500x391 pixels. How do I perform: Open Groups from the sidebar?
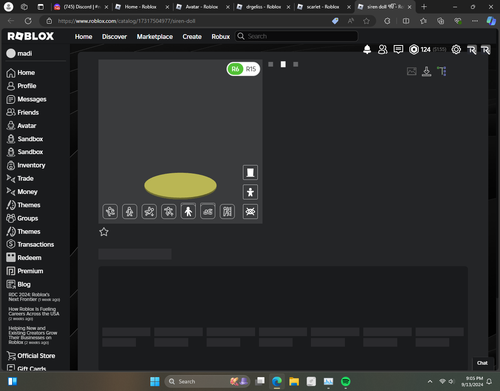pos(22,218)
